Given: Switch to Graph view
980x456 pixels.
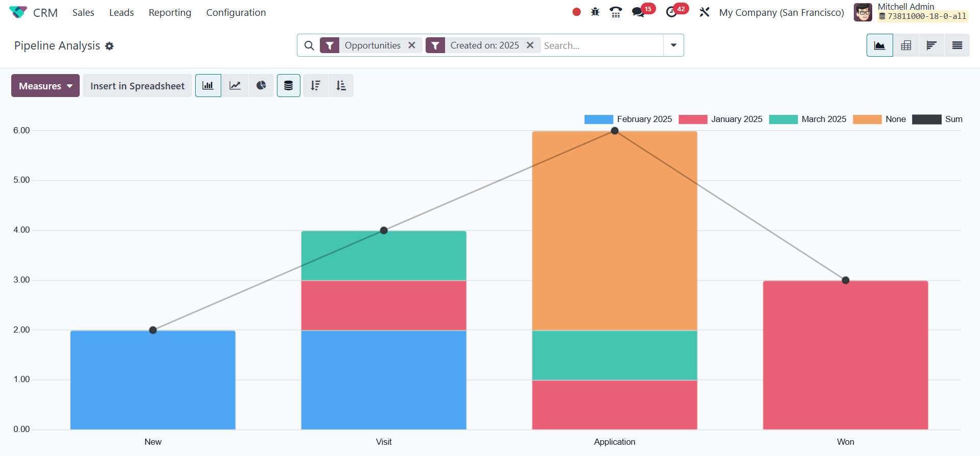Looking at the screenshot, I should pyautogui.click(x=880, y=45).
